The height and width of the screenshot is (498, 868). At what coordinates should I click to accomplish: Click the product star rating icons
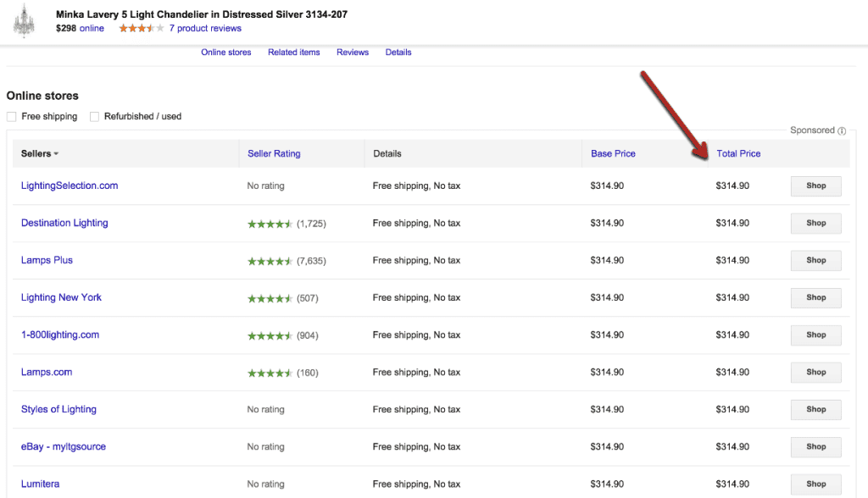tap(142, 29)
